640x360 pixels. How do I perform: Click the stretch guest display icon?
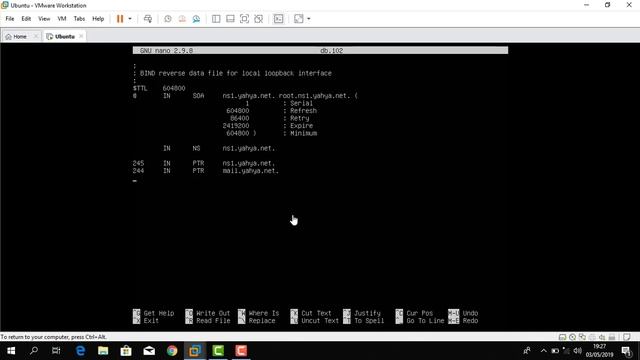pos(299,19)
